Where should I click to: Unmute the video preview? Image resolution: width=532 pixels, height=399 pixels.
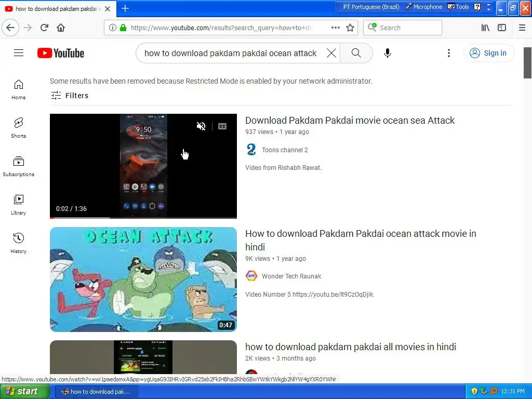pos(201,126)
